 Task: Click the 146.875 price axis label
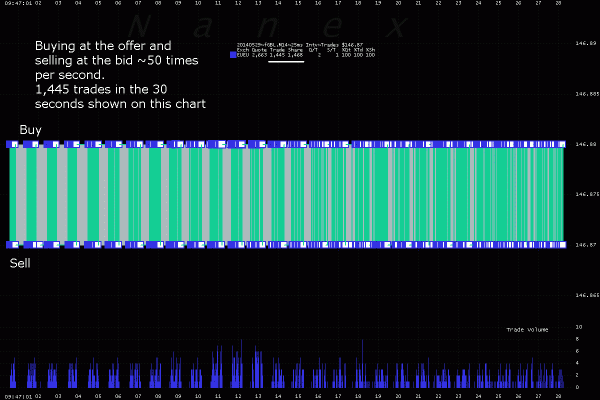click(x=587, y=194)
